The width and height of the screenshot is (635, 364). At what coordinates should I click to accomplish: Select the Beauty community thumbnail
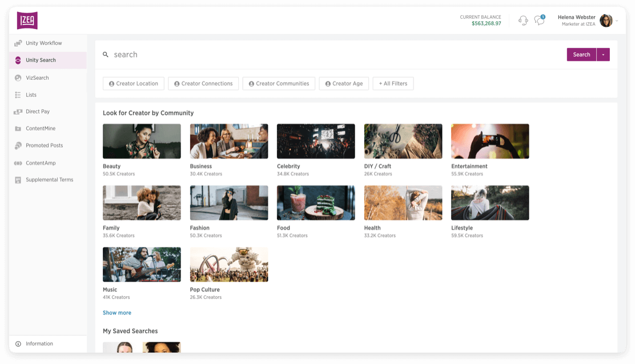(142, 141)
